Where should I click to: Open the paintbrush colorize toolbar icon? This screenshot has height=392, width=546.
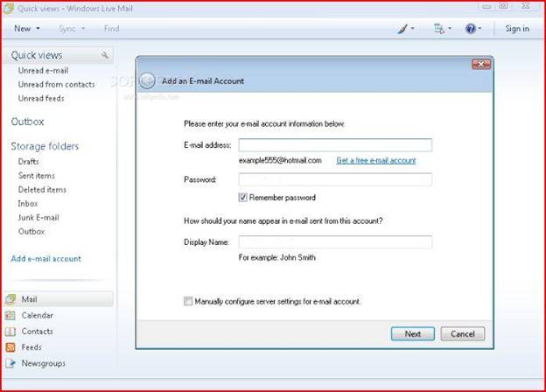coord(402,29)
